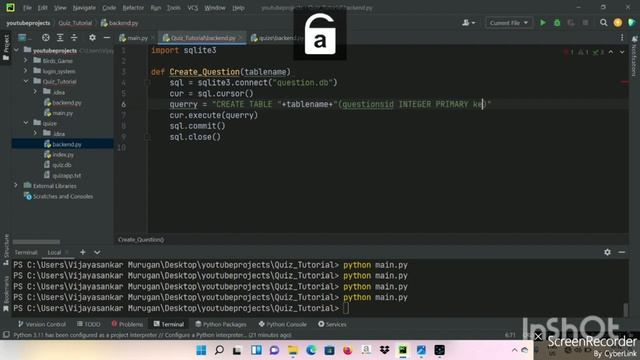Toggle Project tool window sidebar button
The width and height of the screenshot is (640, 360).
point(6,47)
